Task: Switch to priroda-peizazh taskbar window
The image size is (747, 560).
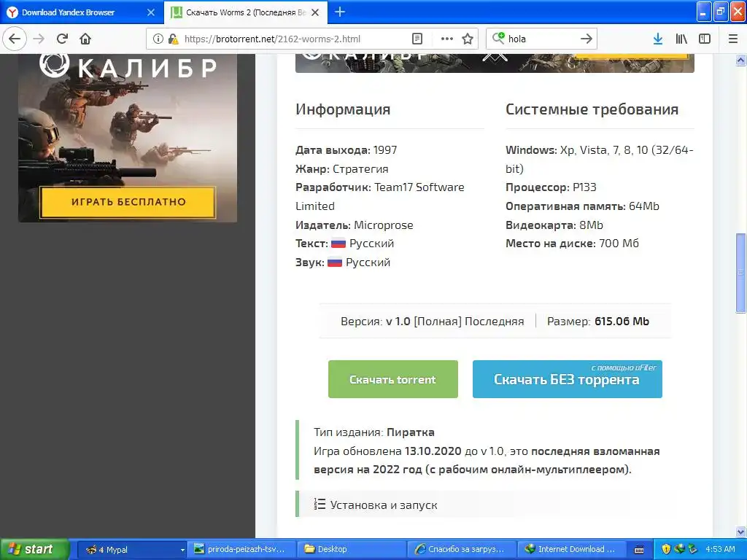Action: point(241,549)
